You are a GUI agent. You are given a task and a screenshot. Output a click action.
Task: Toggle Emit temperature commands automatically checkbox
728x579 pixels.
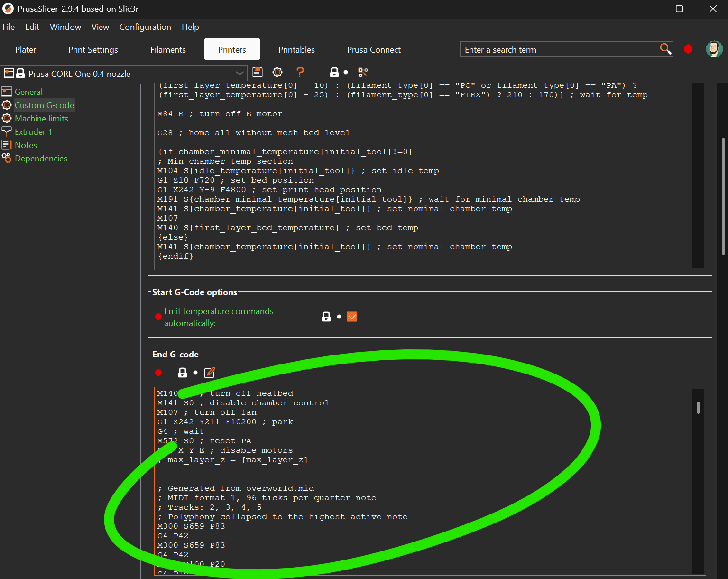point(352,317)
